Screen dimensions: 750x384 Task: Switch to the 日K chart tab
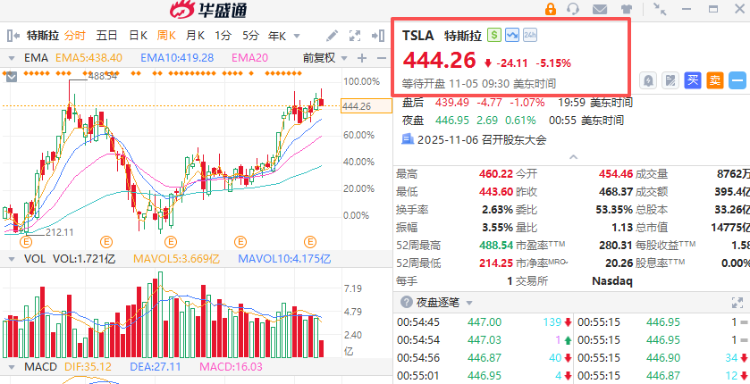(x=138, y=35)
